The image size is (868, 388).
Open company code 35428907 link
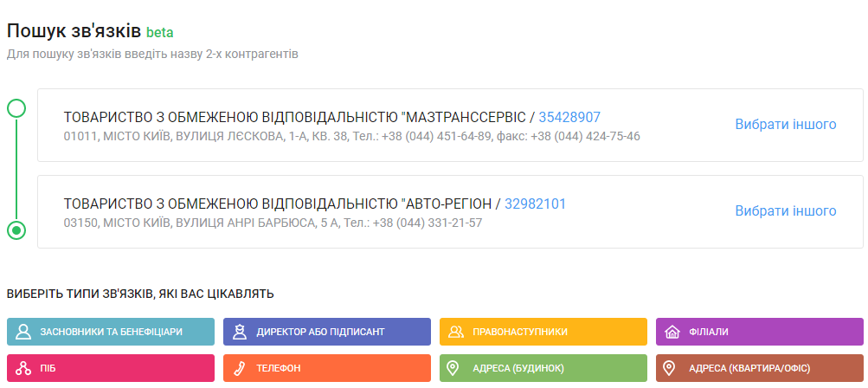click(x=569, y=117)
